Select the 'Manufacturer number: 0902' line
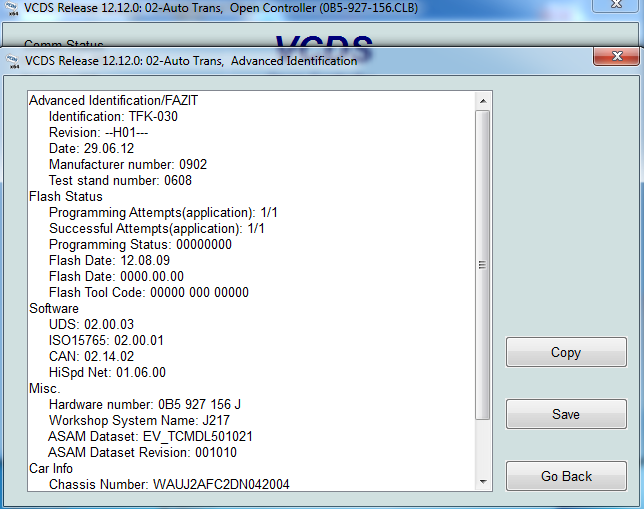This screenshot has height=509, width=644. (128, 165)
